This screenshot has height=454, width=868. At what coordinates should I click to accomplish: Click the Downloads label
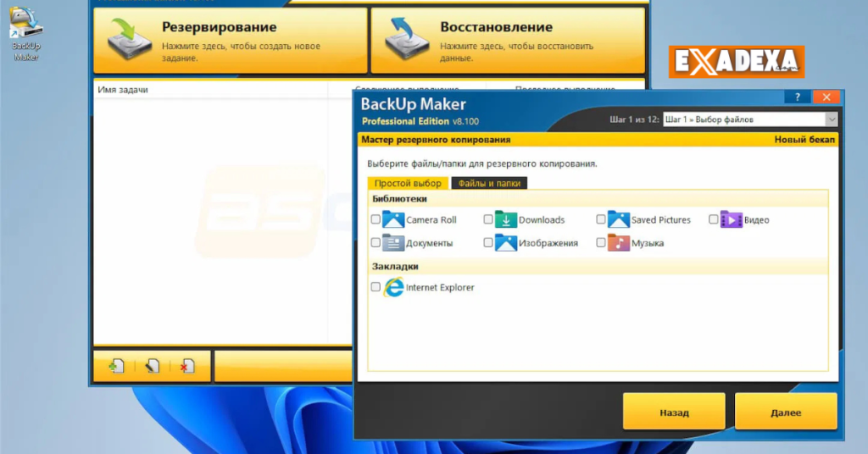pyautogui.click(x=542, y=220)
